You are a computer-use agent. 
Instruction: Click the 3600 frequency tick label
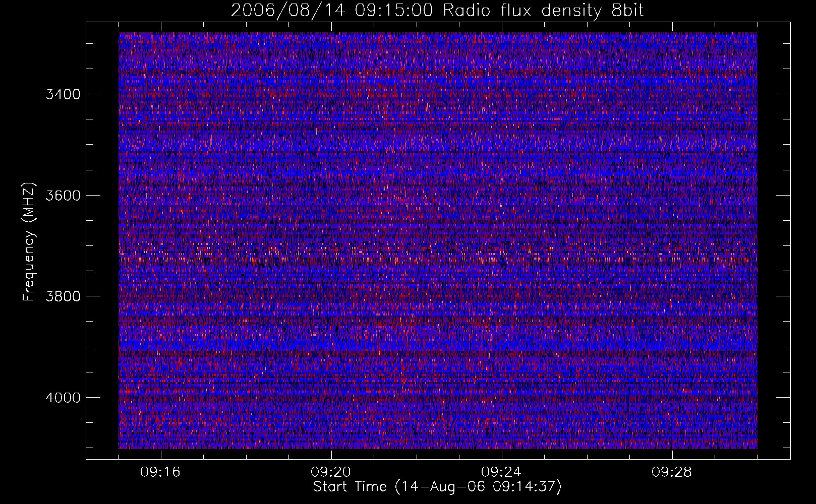[x=63, y=196]
